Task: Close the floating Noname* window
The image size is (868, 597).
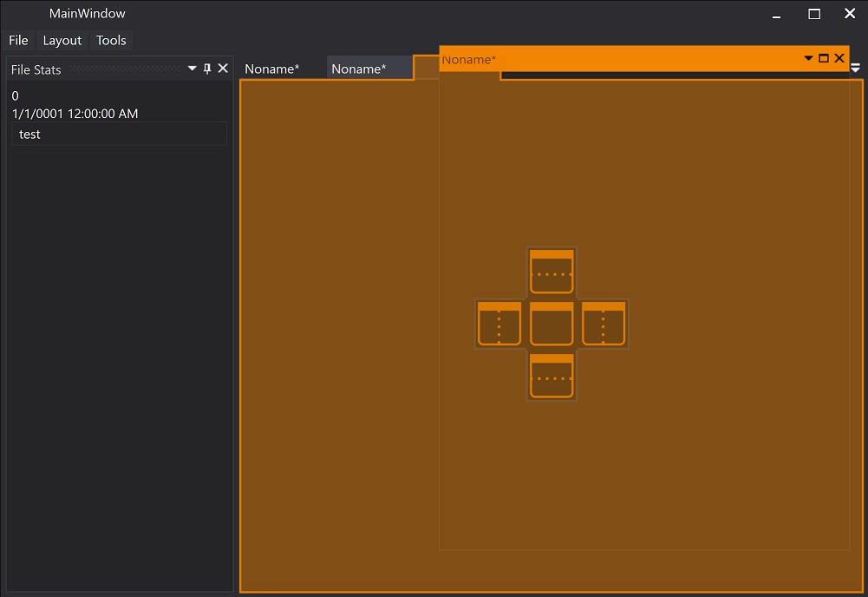Action: pyautogui.click(x=839, y=58)
